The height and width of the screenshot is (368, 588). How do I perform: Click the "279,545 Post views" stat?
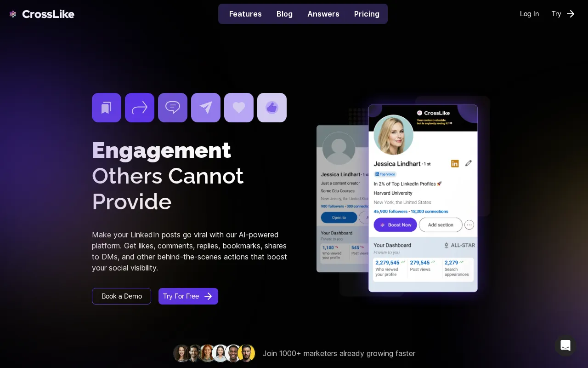[424, 266]
